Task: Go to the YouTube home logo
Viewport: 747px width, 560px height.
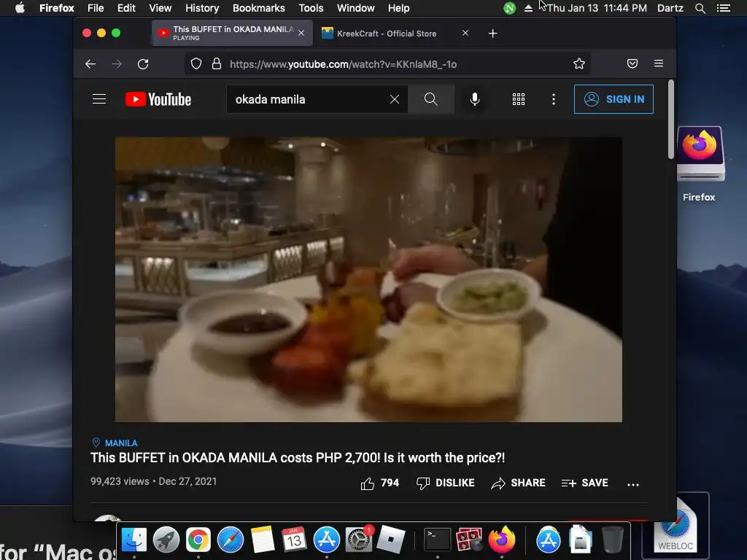Action: click(x=158, y=99)
